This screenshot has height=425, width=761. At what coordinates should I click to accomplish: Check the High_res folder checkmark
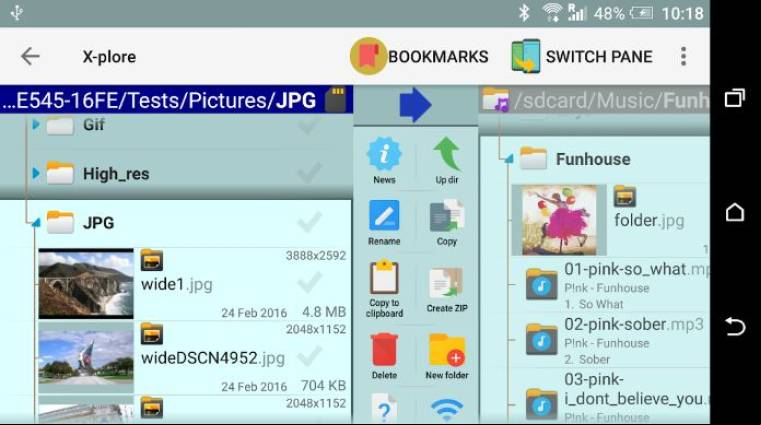pyautogui.click(x=309, y=173)
